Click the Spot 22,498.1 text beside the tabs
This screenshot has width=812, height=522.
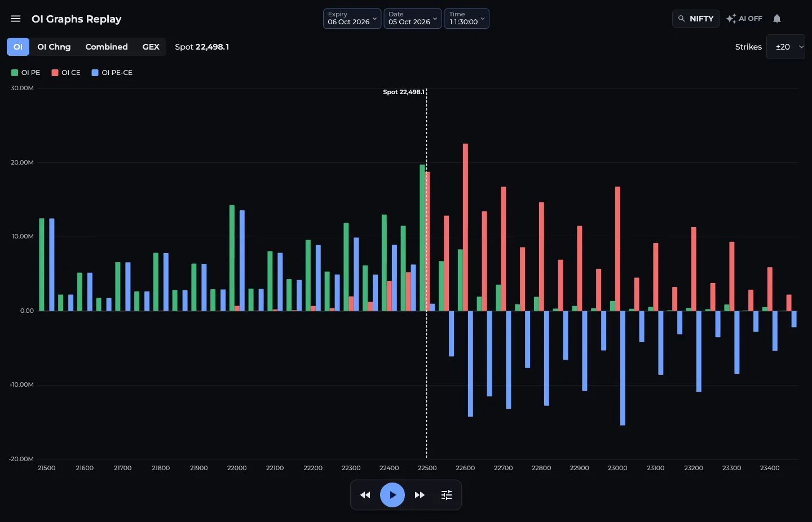[202, 47]
